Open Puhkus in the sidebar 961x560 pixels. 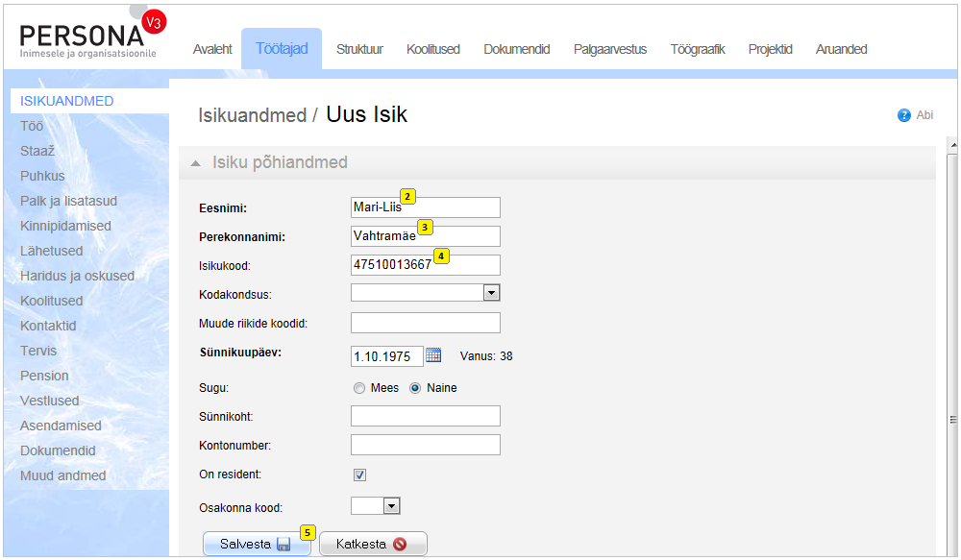click(42, 176)
